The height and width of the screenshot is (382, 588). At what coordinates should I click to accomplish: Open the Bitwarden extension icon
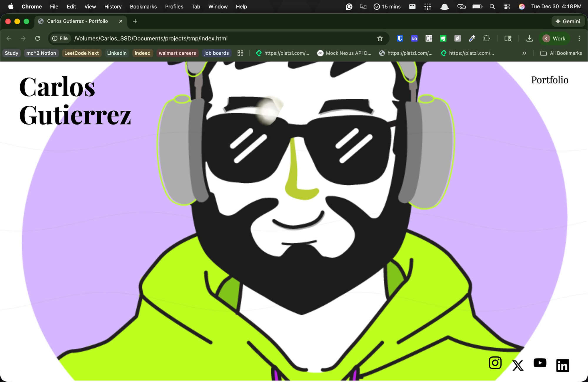click(400, 38)
